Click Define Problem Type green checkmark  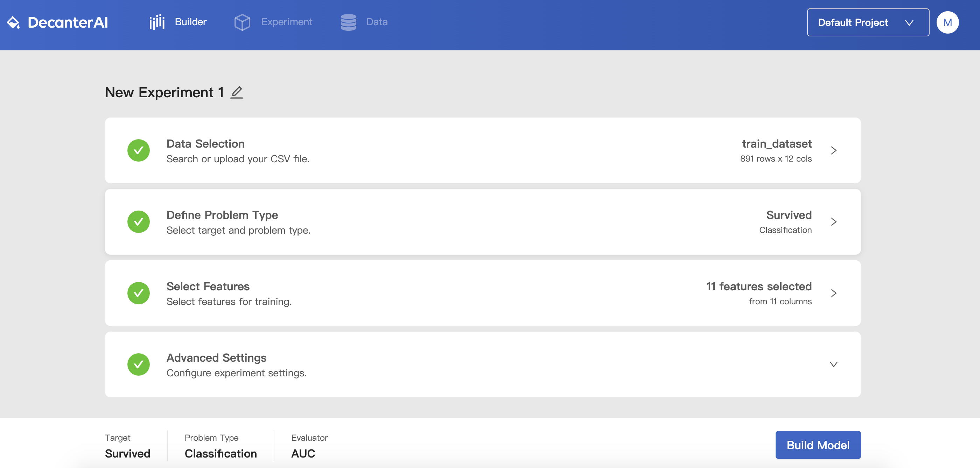(x=139, y=222)
